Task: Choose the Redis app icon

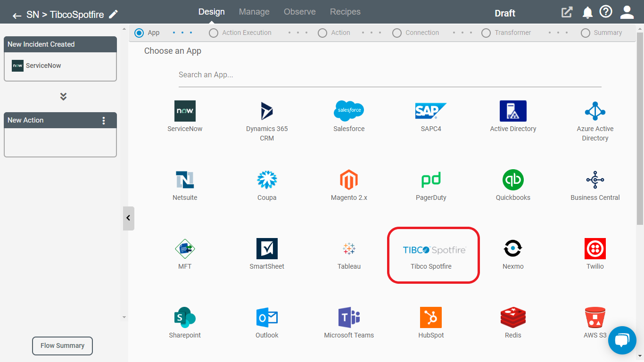Action: tap(513, 317)
